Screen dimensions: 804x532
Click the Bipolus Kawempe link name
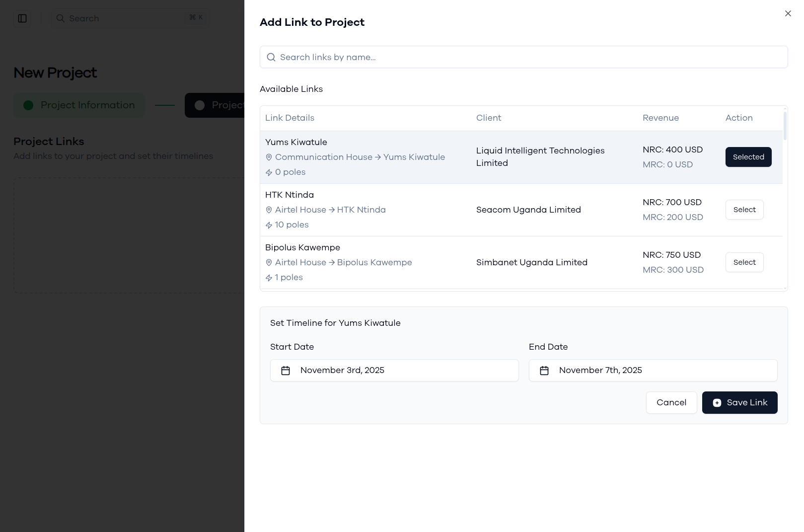[302, 247]
